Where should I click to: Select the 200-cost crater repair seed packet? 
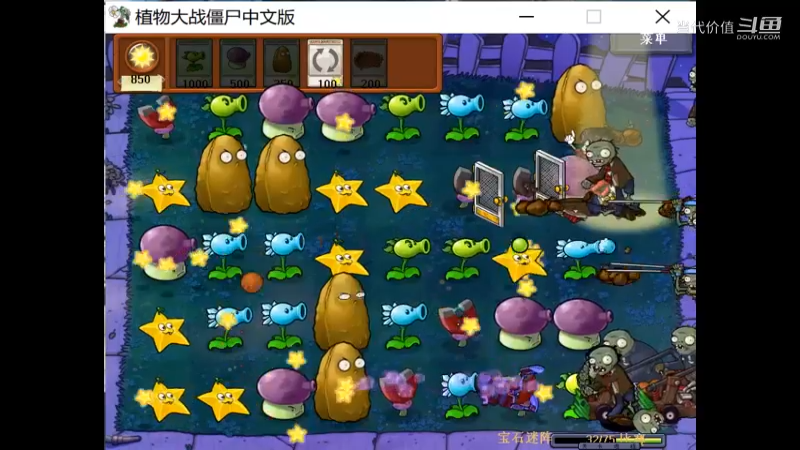pyautogui.click(x=369, y=63)
